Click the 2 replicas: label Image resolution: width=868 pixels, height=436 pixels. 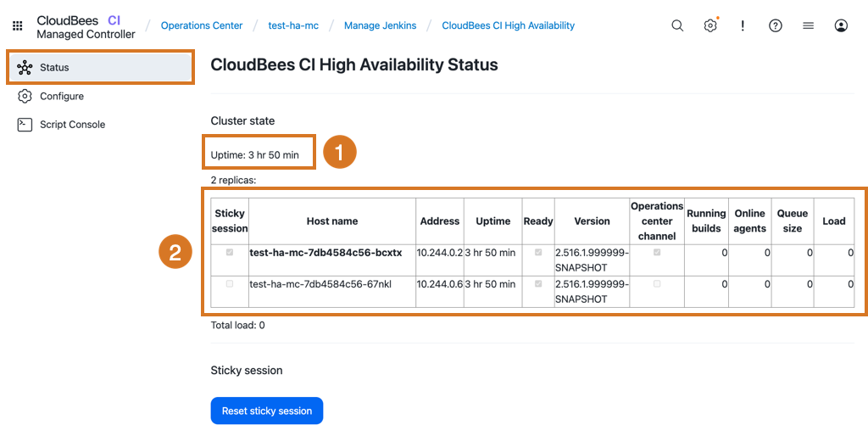pyautogui.click(x=233, y=180)
